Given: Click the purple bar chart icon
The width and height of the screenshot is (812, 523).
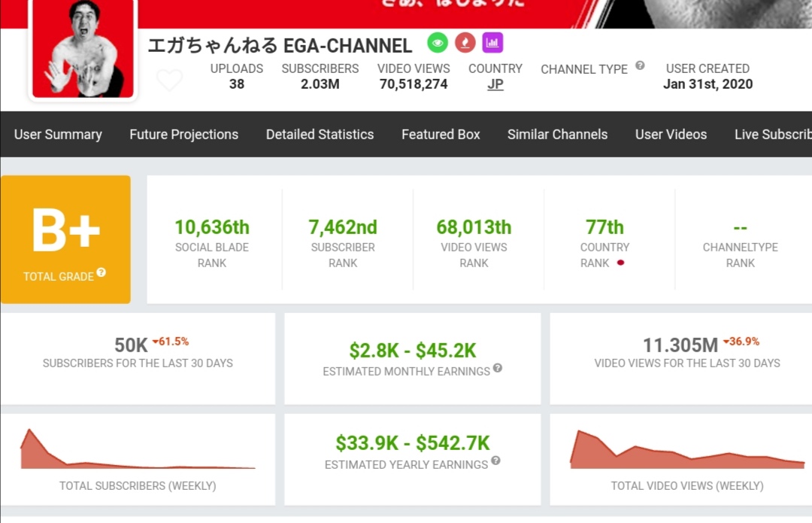Looking at the screenshot, I should tap(492, 42).
